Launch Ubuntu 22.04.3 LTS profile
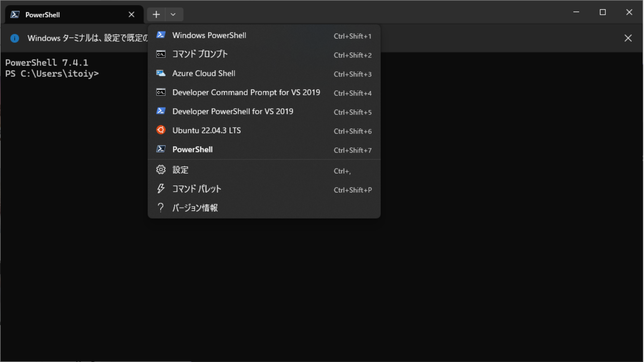The height and width of the screenshot is (362, 644). pyautogui.click(x=264, y=130)
